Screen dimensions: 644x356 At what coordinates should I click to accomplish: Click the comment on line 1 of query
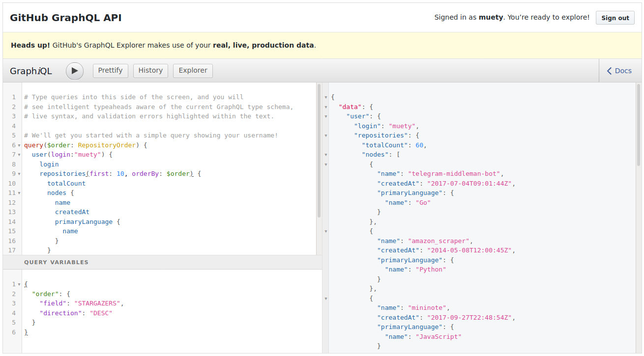pos(134,97)
